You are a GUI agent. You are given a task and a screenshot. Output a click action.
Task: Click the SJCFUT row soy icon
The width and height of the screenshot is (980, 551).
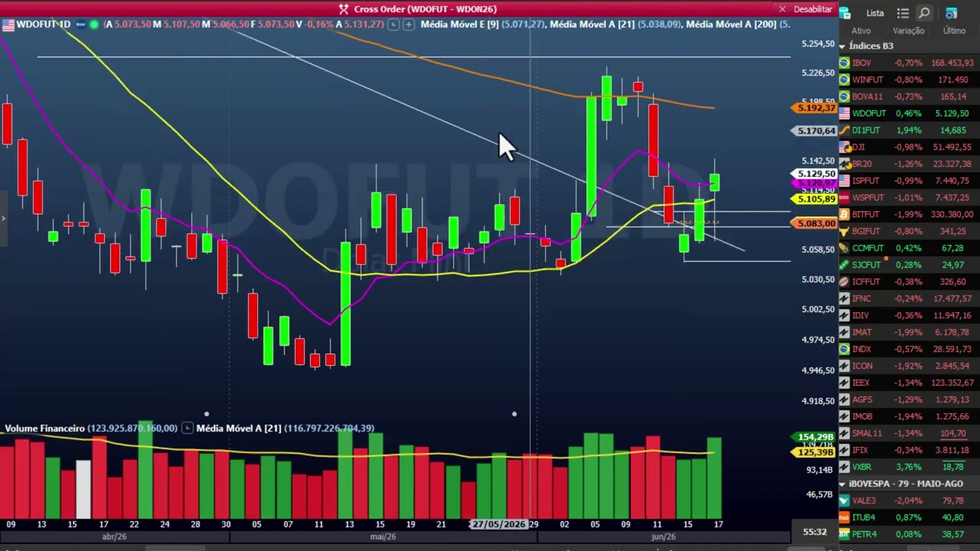pyautogui.click(x=844, y=265)
